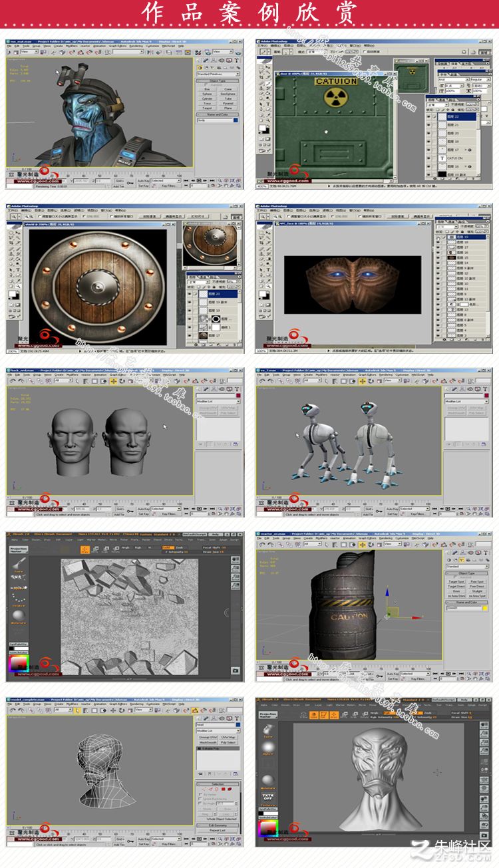
Task: Select Rectangular Marquee tool in Photoshop shield window
Action: pos(11,233)
